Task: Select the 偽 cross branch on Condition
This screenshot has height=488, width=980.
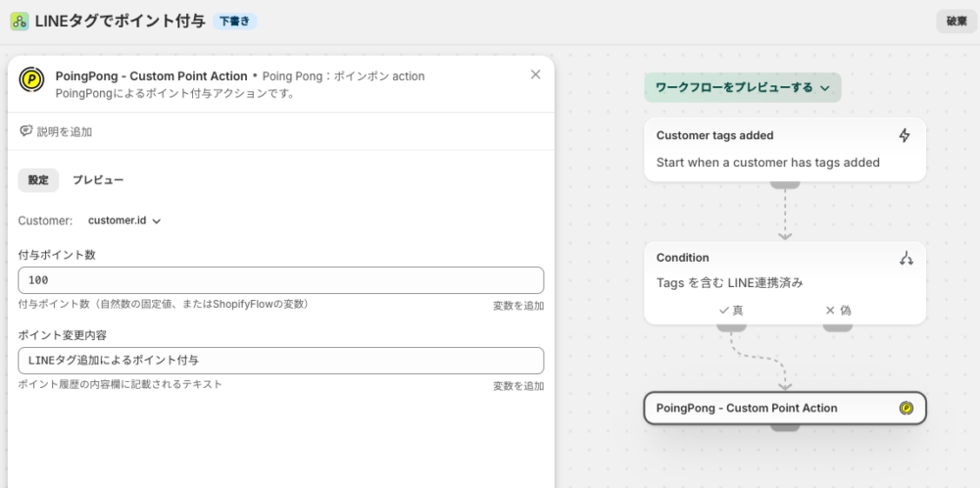Action: [x=837, y=310]
